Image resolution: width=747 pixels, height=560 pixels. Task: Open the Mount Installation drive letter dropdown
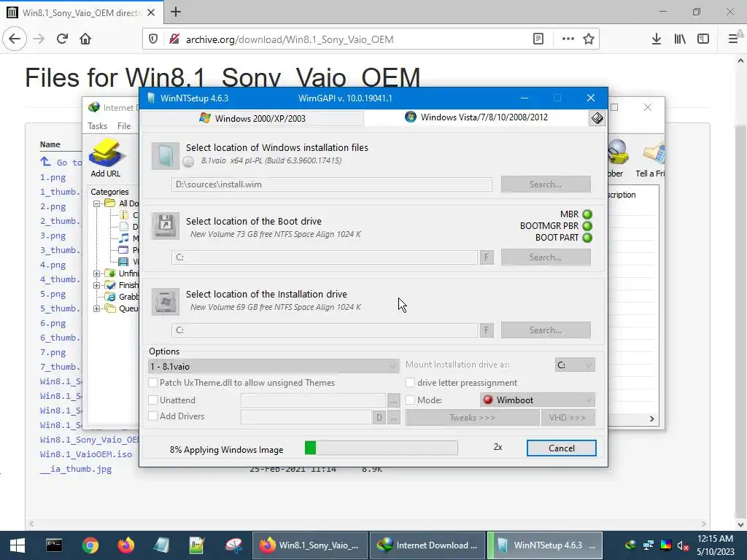pyautogui.click(x=575, y=365)
